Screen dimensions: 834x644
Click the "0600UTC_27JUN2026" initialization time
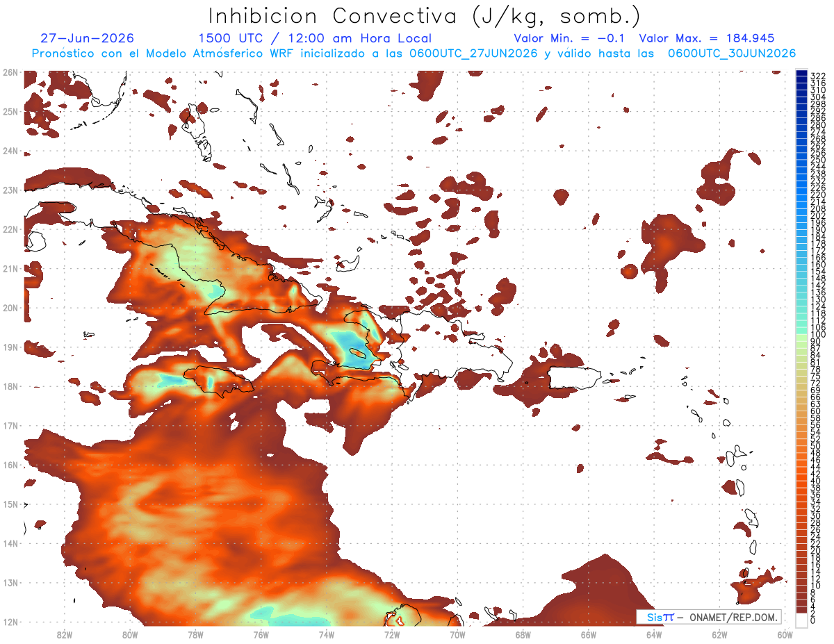tap(474, 53)
